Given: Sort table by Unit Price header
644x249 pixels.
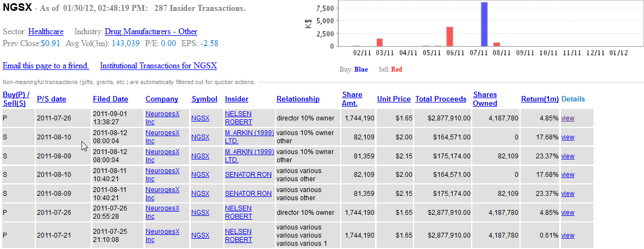Looking at the screenshot, I should [394, 99].
